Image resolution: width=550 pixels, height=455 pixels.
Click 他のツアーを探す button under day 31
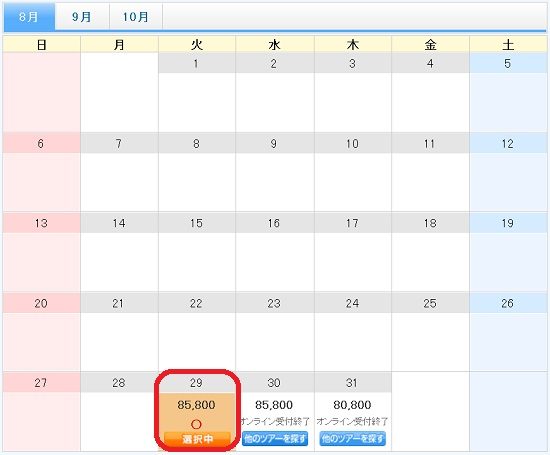[x=353, y=439]
